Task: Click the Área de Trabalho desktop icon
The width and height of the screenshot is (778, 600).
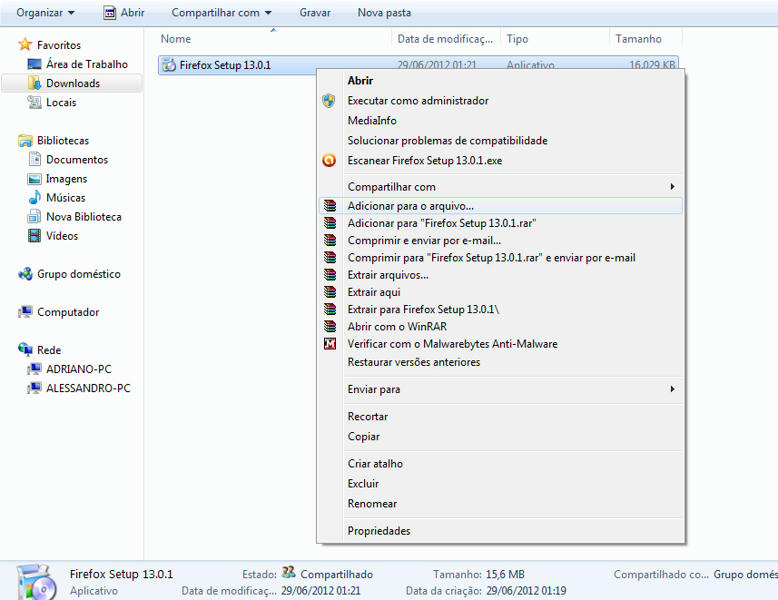Action: tap(34, 64)
